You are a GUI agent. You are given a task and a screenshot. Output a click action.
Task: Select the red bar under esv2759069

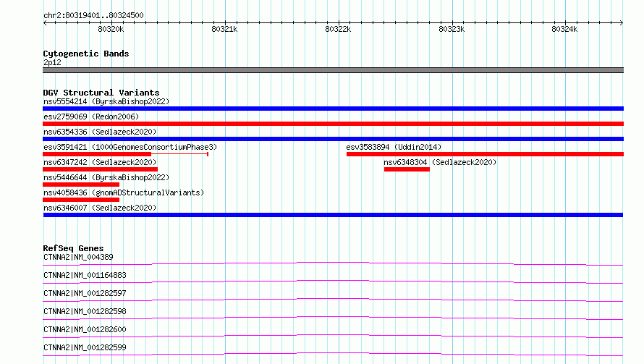(333, 124)
